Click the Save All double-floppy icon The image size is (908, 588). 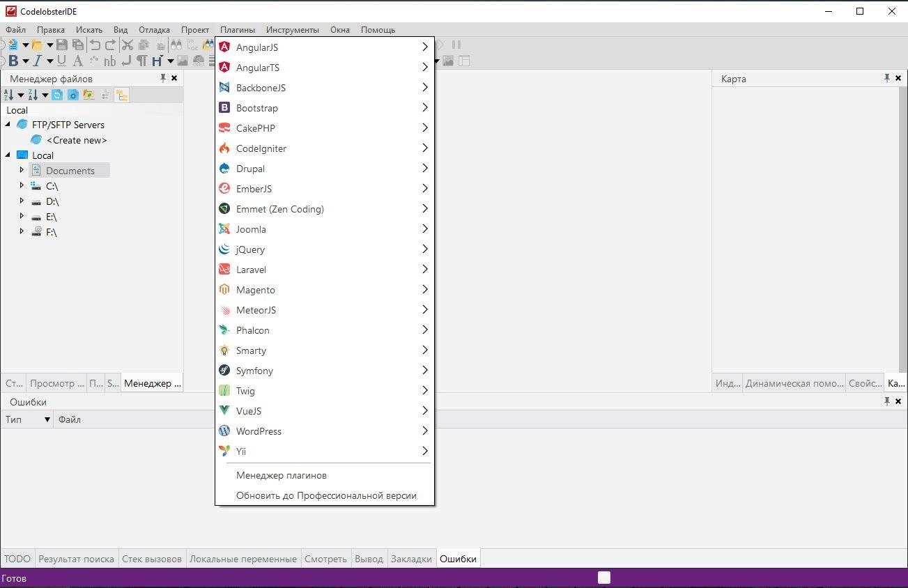[78, 45]
